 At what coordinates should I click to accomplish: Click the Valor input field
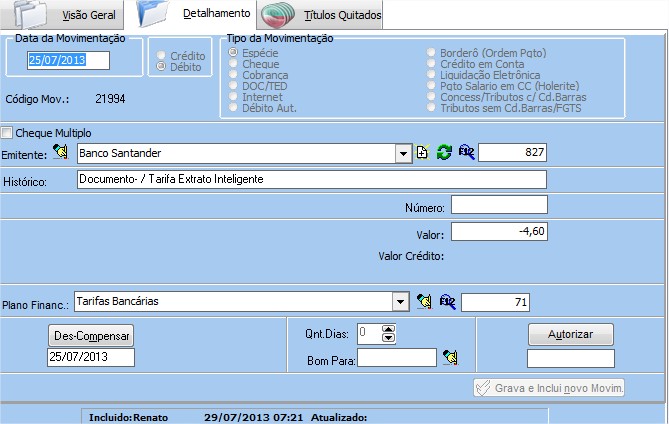coord(499,231)
